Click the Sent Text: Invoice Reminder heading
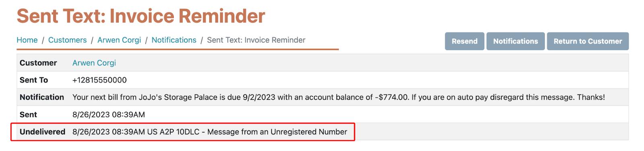644x151 pixels. [141, 16]
